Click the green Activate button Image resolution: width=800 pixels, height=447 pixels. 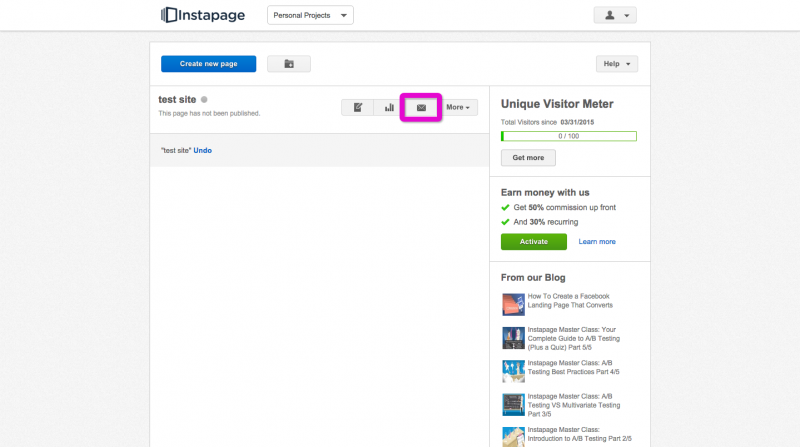[534, 241]
